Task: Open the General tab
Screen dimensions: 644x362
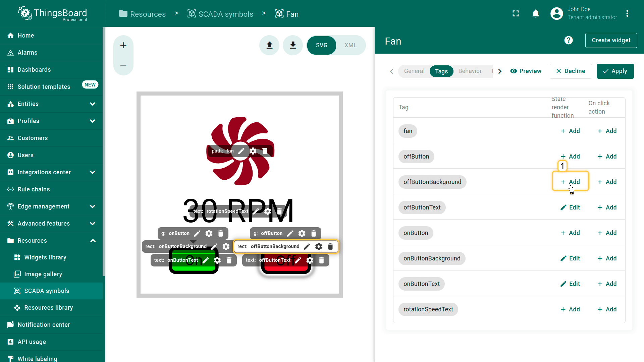Action: pos(414,71)
